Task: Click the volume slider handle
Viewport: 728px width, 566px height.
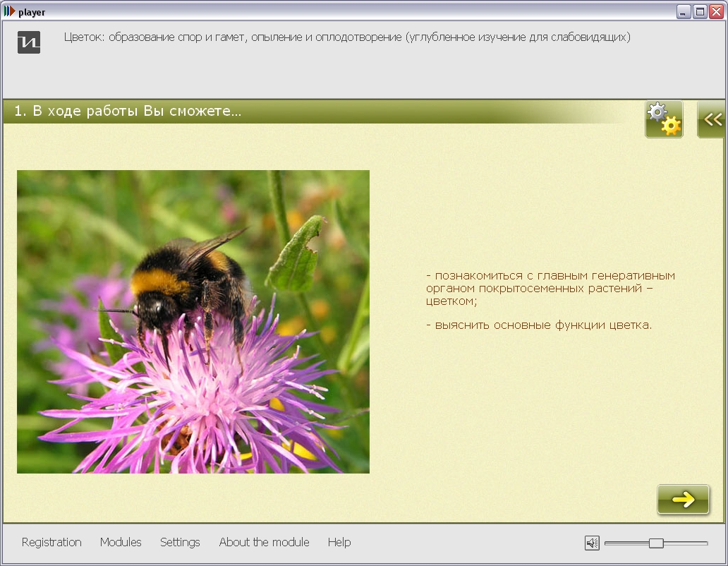Action: tap(656, 543)
